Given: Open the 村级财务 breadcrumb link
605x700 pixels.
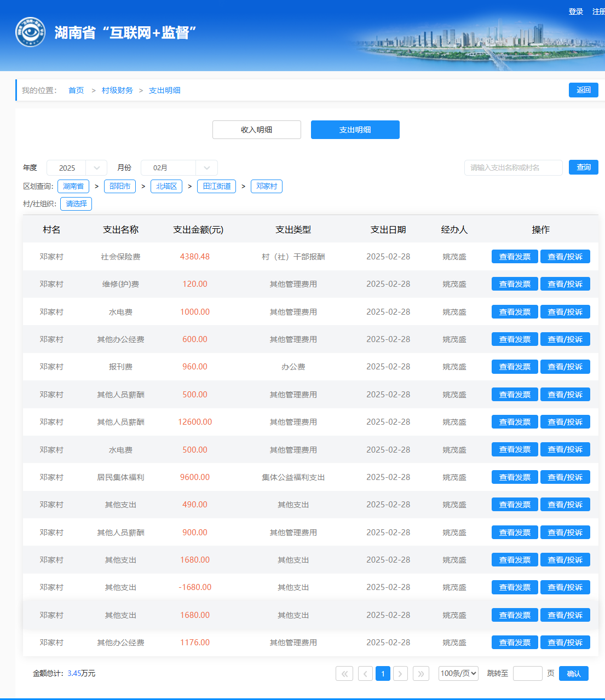Looking at the screenshot, I should pos(117,90).
